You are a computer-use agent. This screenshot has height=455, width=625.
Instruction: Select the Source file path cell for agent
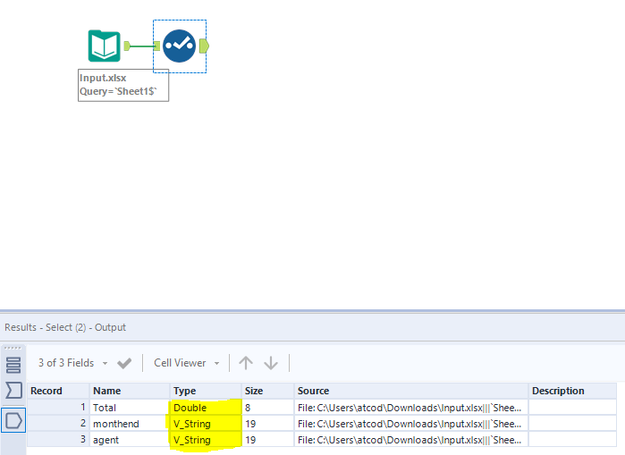411,439
